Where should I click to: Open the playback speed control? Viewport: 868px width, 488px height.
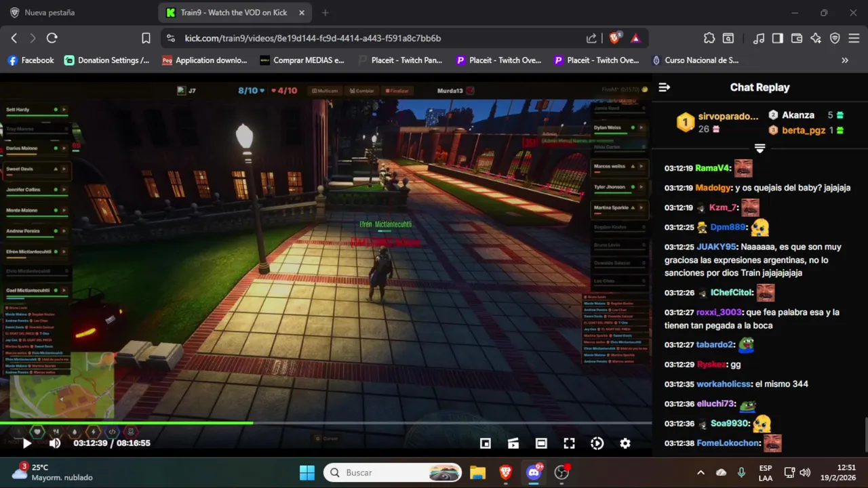point(597,443)
